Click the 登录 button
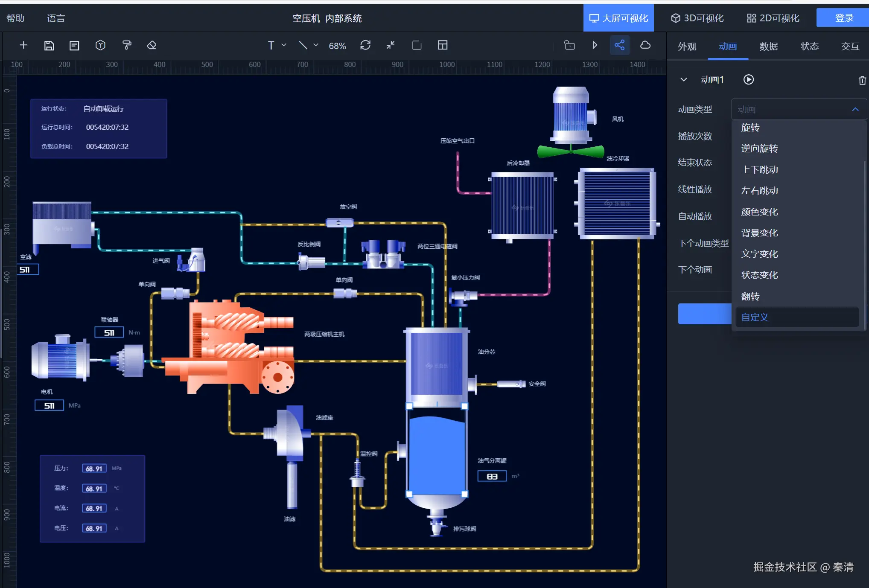Image resolution: width=869 pixels, height=588 pixels. tap(844, 18)
